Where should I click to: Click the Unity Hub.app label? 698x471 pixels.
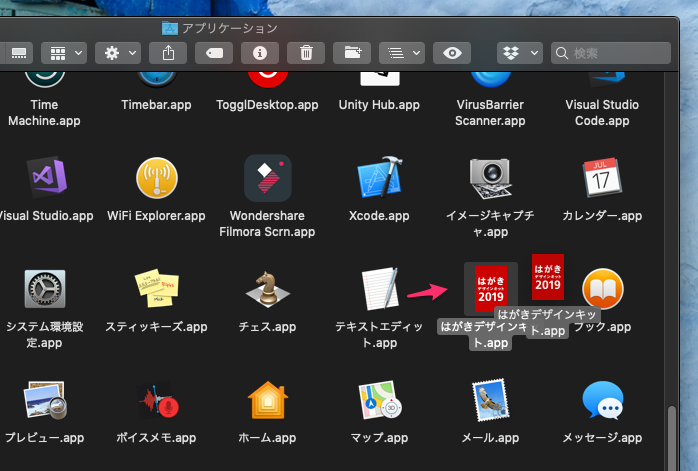tap(379, 105)
